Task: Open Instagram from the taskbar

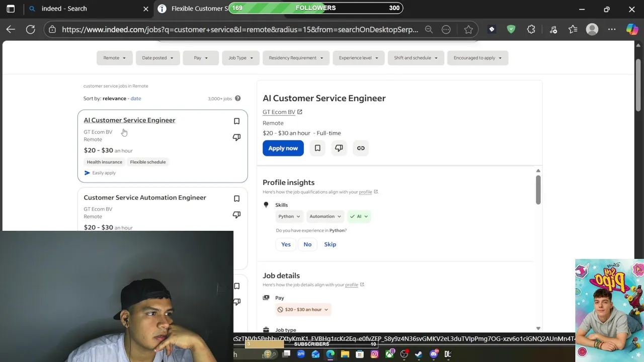Action: pyautogui.click(x=374, y=354)
